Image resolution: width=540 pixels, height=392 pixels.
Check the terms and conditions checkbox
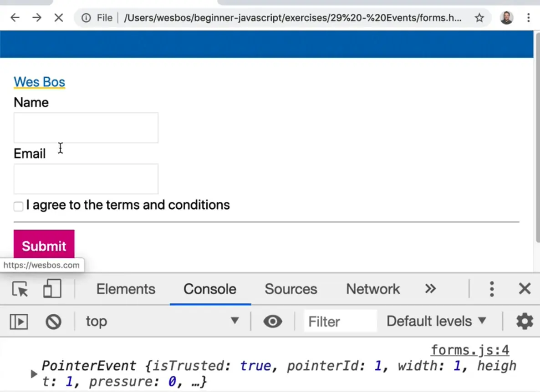coord(18,206)
